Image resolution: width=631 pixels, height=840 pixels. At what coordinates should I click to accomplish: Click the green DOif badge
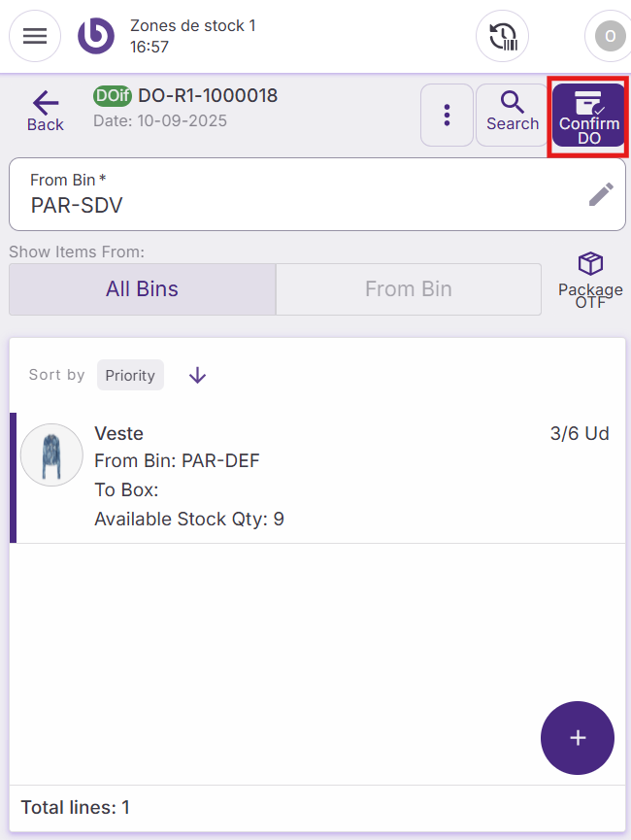click(x=114, y=95)
